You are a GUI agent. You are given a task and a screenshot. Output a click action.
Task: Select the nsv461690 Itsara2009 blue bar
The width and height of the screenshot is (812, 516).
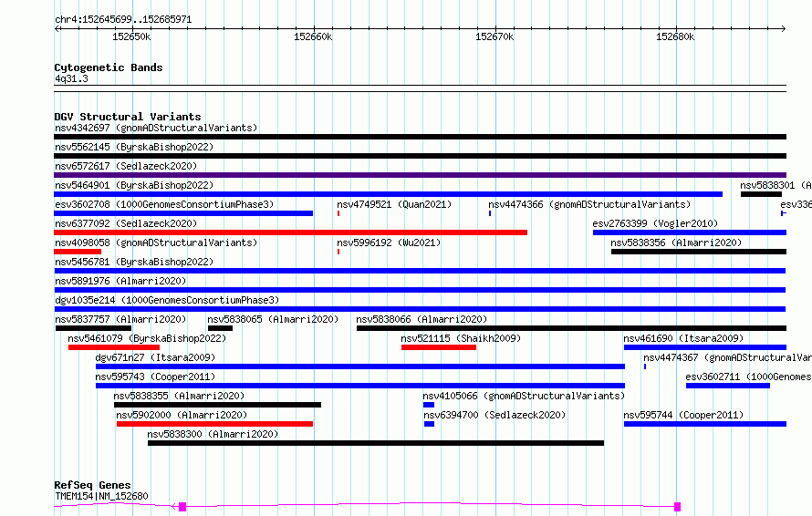click(x=705, y=347)
